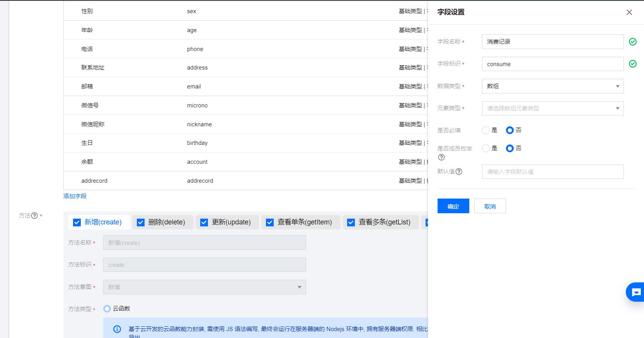Viewport: 644px width, 338px height.
Task: Click the info icon in blue notice
Action: tap(117, 329)
